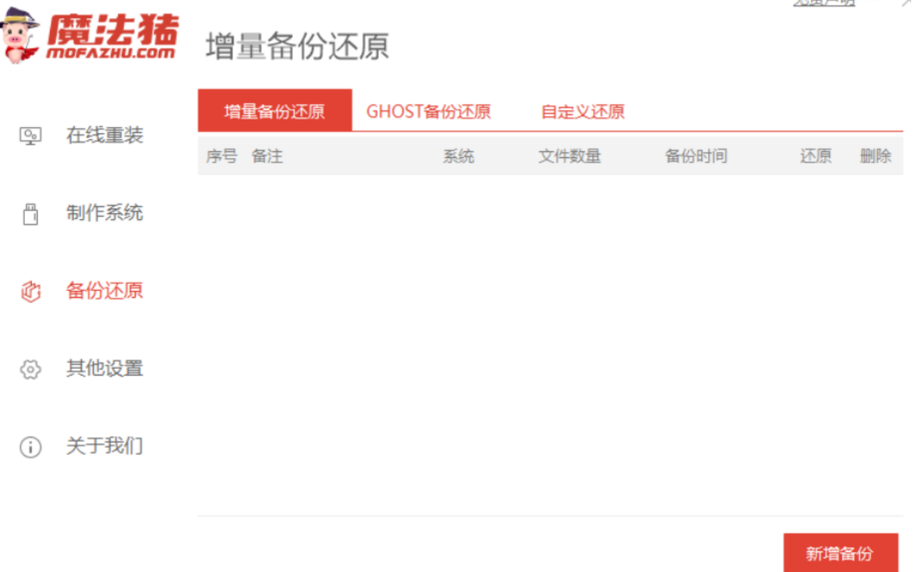The width and height of the screenshot is (924, 572).
Task: Click the 序号 column header
Action: tap(222, 156)
